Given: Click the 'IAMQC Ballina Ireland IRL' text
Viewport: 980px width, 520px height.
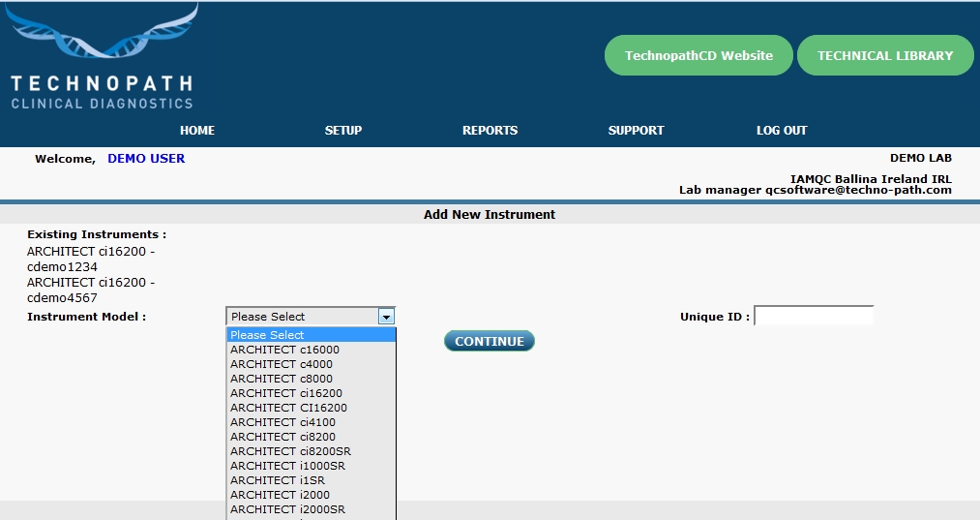Looking at the screenshot, I should click(x=871, y=179).
